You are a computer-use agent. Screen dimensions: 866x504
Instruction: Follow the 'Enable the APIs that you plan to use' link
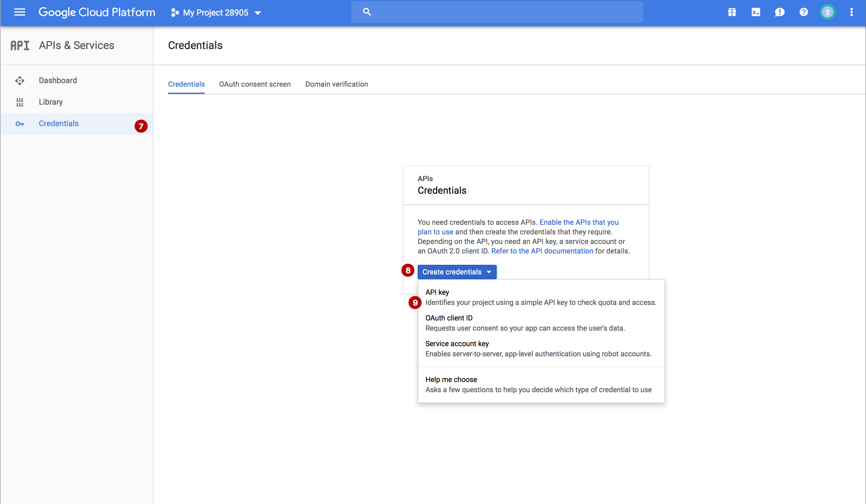click(x=579, y=222)
